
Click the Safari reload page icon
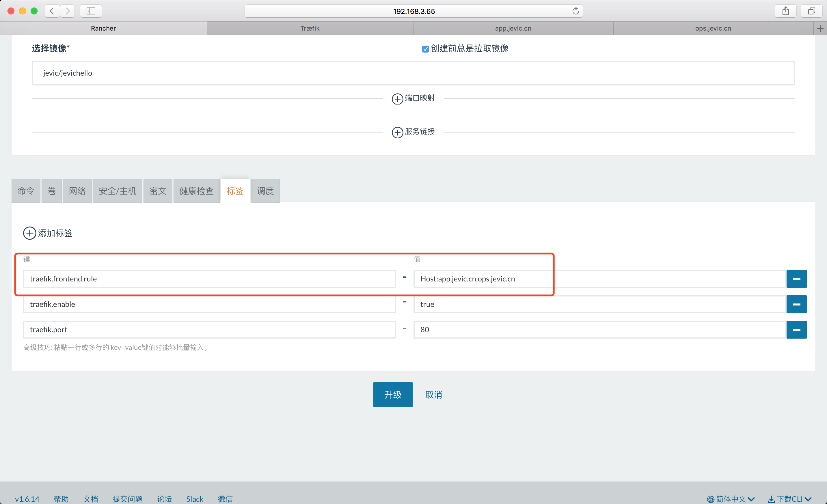(x=575, y=11)
